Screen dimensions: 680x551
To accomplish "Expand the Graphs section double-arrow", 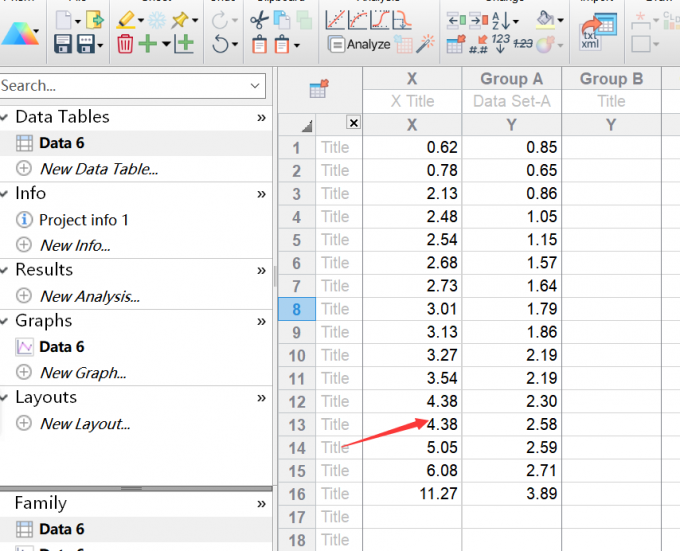I will pyautogui.click(x=261, y=321).
